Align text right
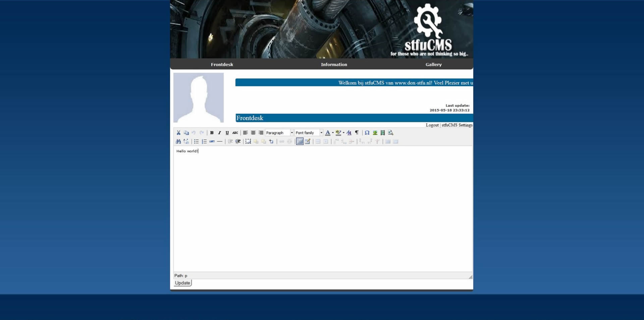The height and width of the screenshot is (320, 644). 261,133
